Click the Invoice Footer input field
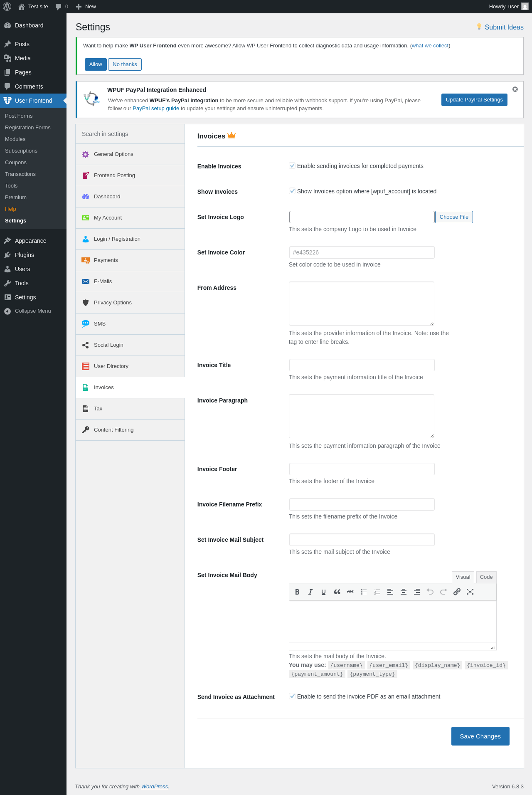The height and width of the screenshot is (795, 532). coord(362,469)
